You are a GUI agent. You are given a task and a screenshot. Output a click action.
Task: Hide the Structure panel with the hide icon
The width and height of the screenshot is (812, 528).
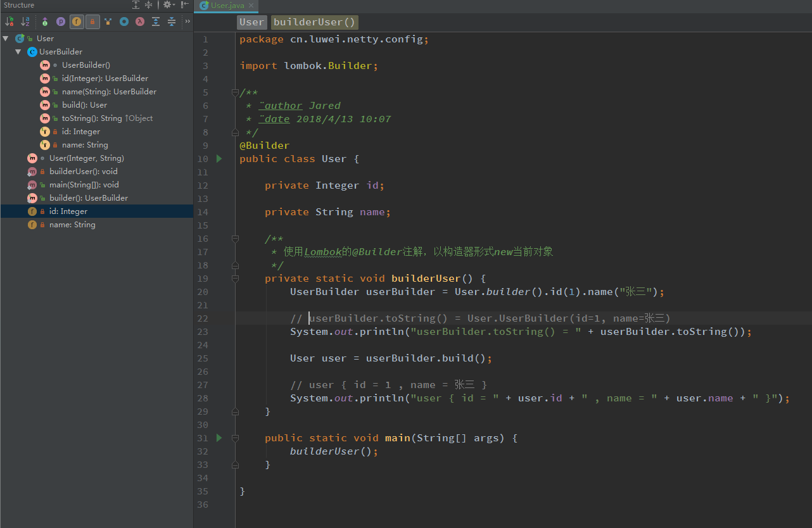pos(185,5)
